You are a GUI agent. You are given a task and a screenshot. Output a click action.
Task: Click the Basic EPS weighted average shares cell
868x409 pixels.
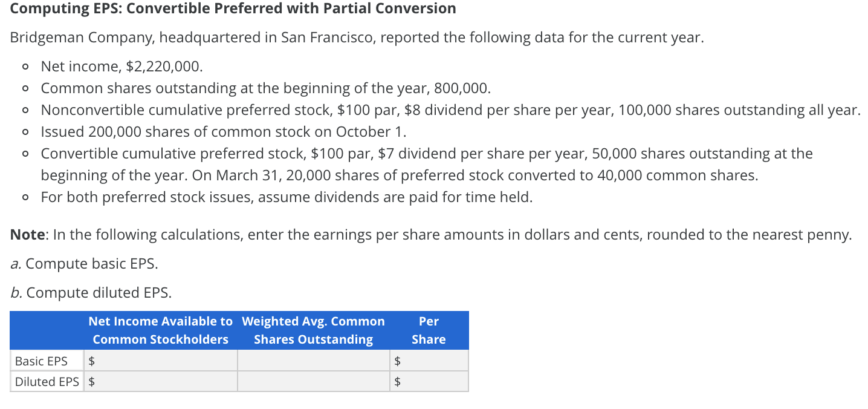coord(313,361)
